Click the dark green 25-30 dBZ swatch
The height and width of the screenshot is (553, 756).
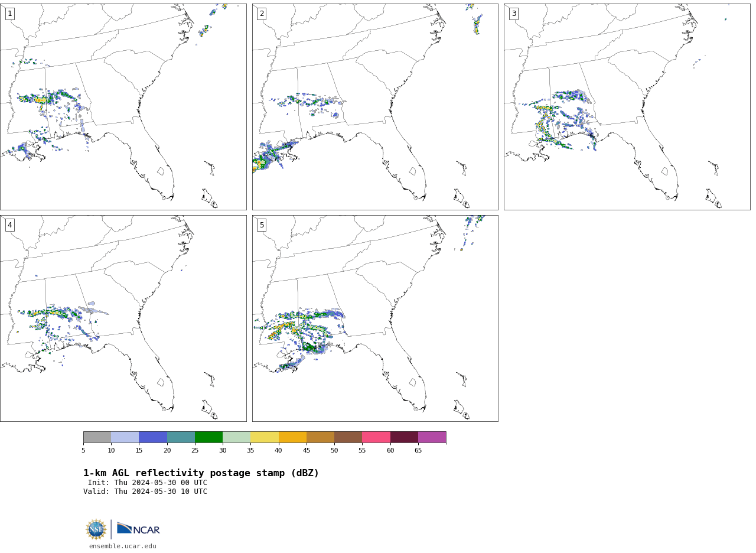tap(208, 437)
